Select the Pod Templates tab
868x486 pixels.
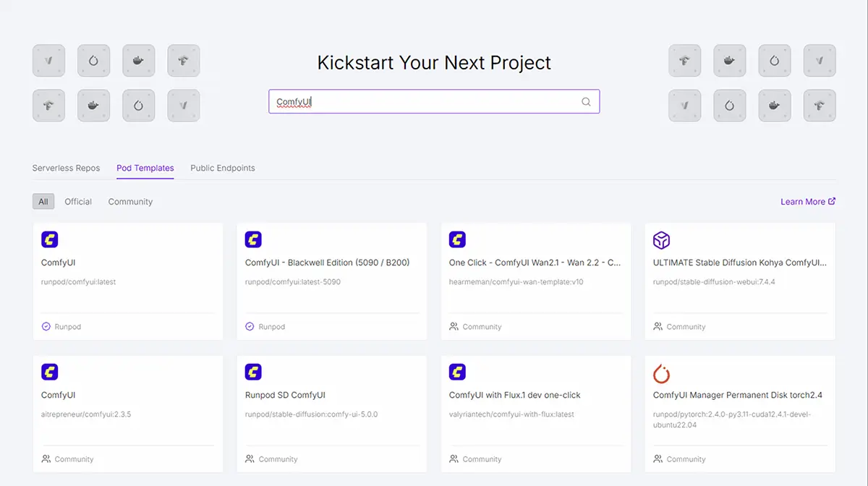pyautogui.click(x=145, y=168)
